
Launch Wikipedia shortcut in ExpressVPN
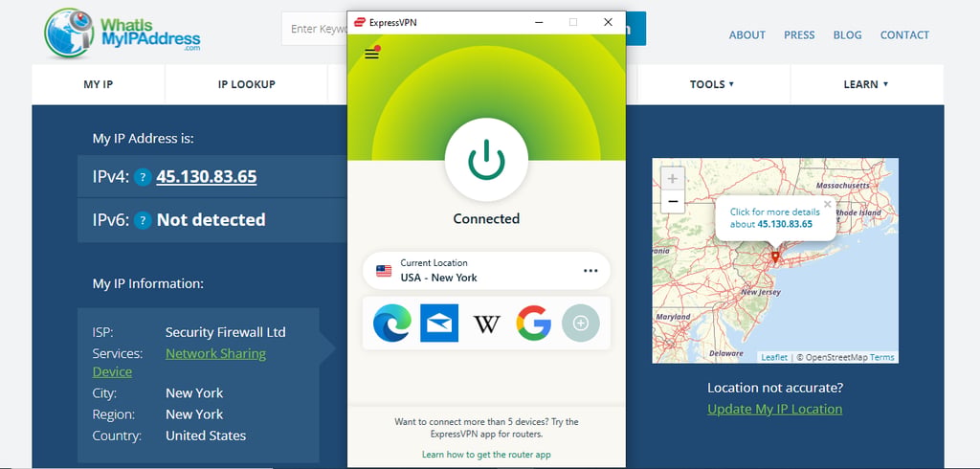pos(486,324)
